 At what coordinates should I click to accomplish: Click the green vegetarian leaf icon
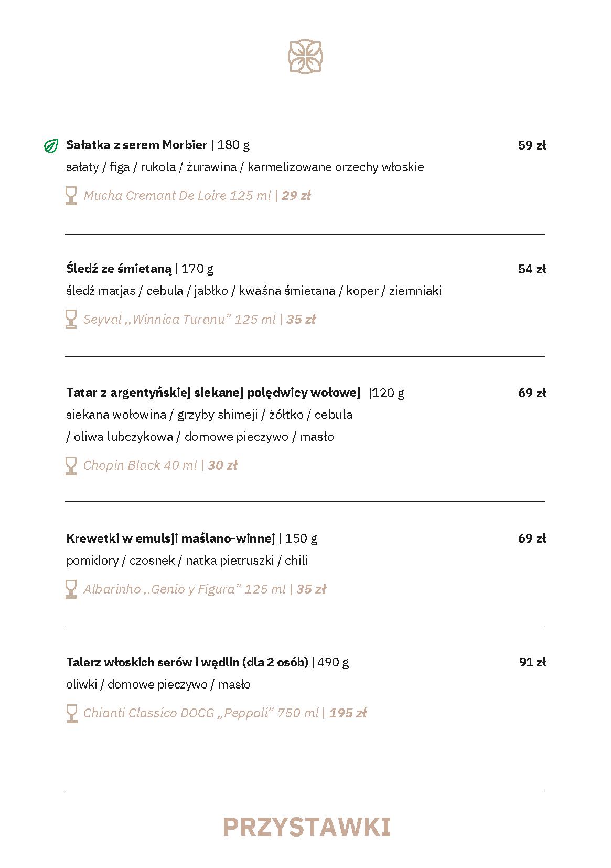pyautogui.click(x=51, y=145)
